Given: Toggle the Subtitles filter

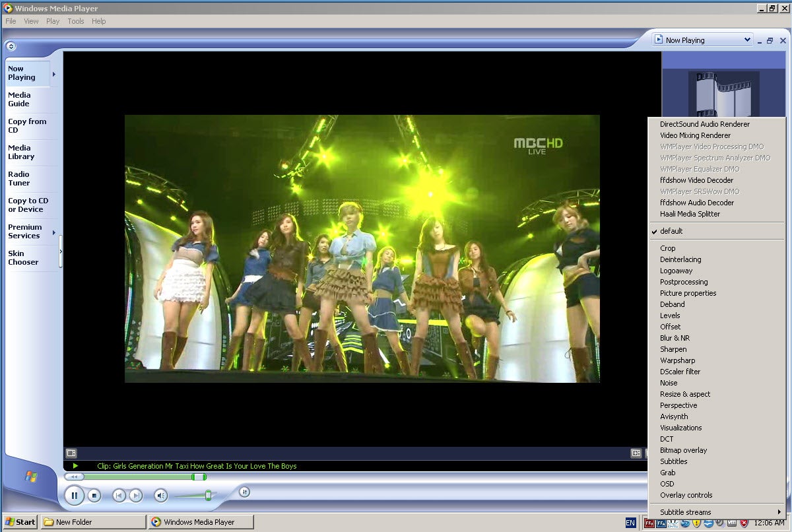Looking at the screenshot, I should (x=717, y=461).
